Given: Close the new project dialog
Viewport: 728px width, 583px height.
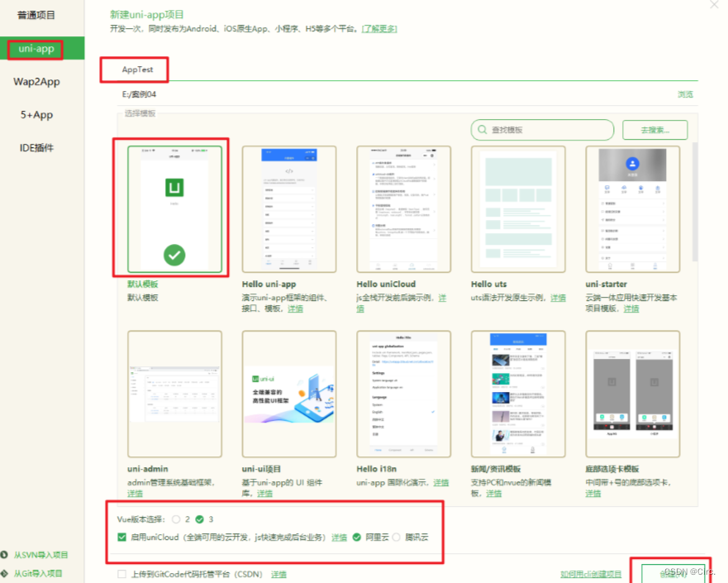Looking at the screenshot, I should [x=714, y=5].
